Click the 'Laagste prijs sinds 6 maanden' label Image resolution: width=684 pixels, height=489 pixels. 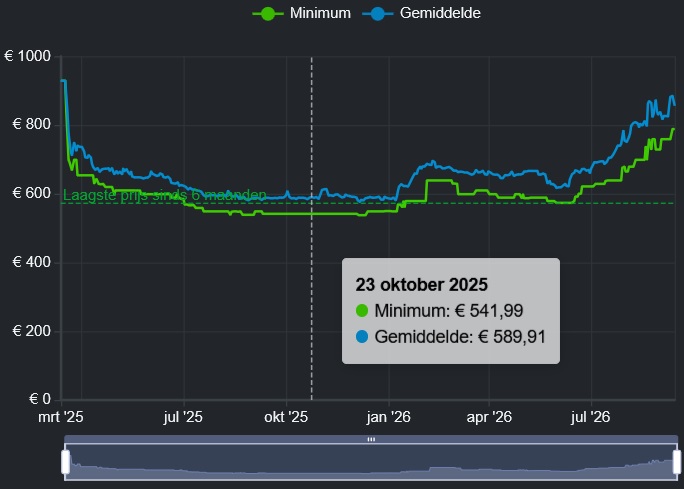[x=165, y=195]
